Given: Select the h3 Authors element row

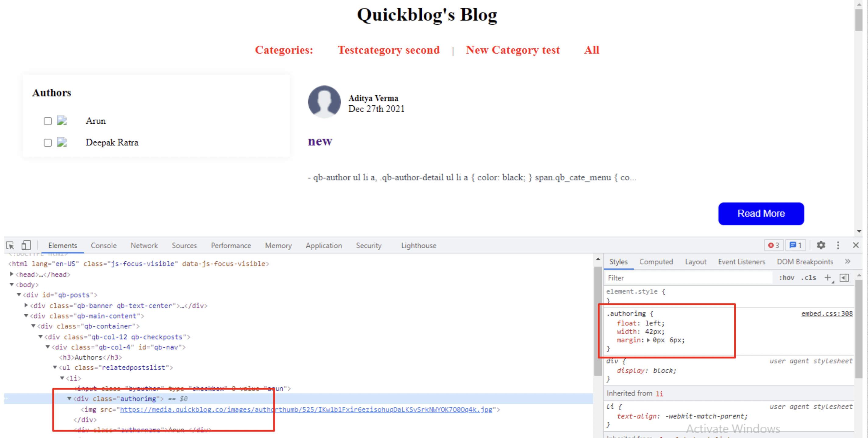Looking at the screenshot, I should coord(90,357).
